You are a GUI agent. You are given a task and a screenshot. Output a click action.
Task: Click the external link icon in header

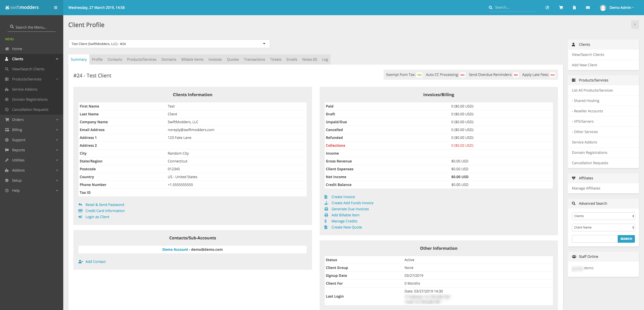tap(547, 8)
